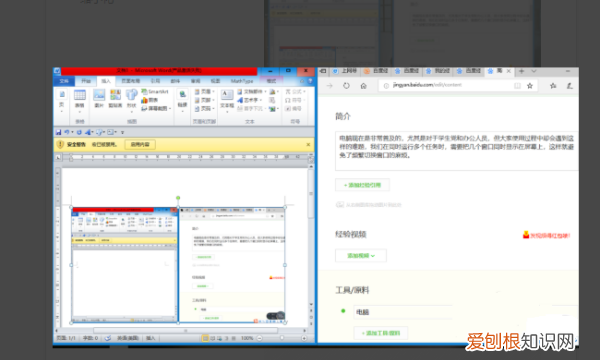The width and height of the screenshot is (600, 360).
Task: Open the Add Video (添加视频) dropdown
Action: (361, 256)
